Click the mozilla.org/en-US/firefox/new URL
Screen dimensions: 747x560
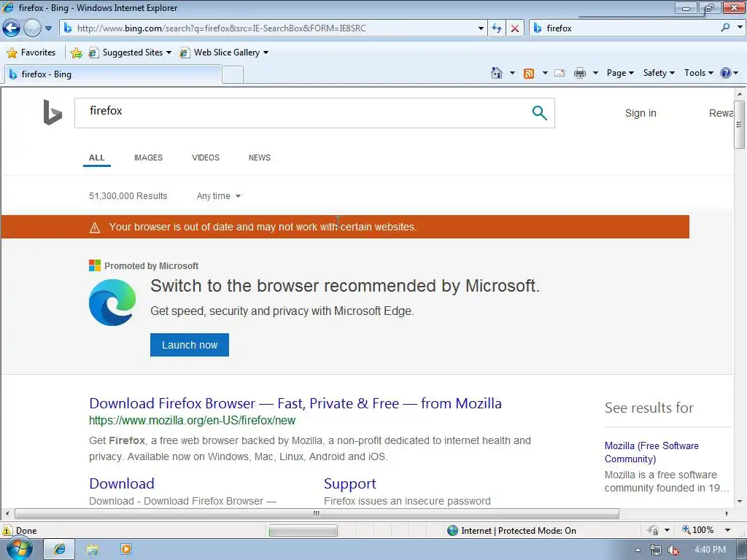[192, 421]
